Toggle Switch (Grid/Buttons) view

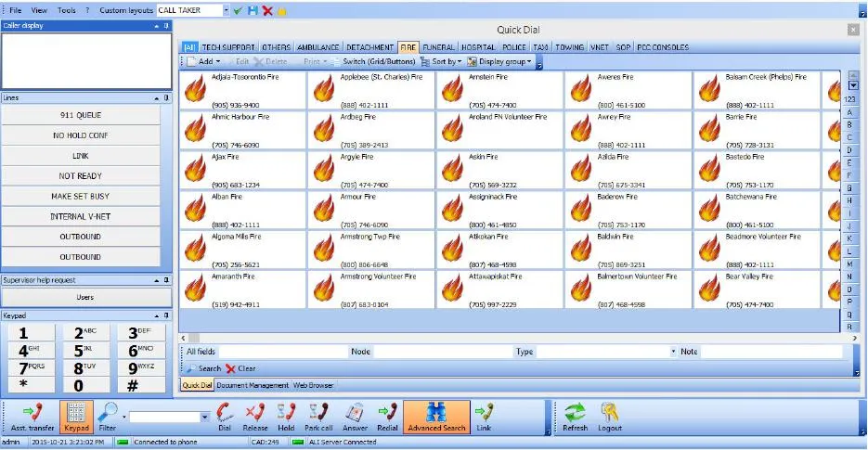pyautogui.click(x=374, y=61)
